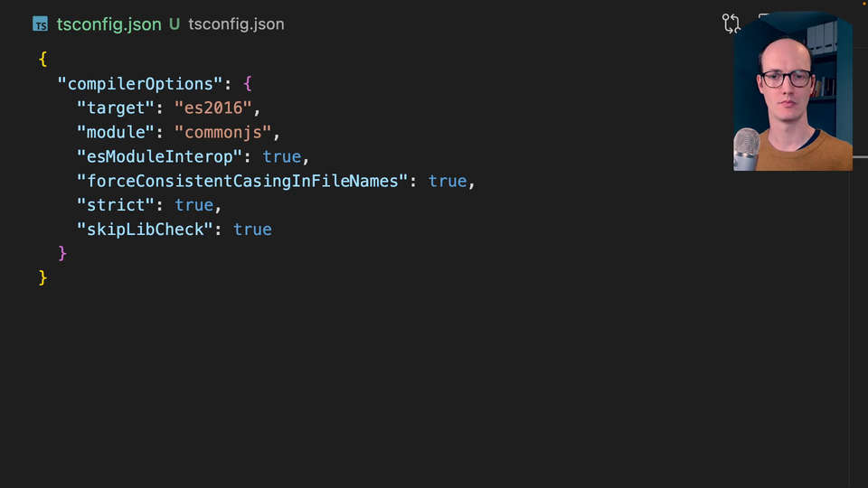Select the green tsconfig.json tab title

click(108, 24)
